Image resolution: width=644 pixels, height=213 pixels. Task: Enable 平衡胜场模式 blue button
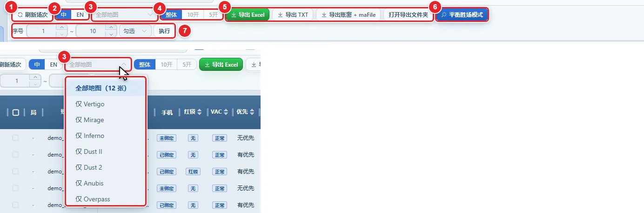click(x=463, y=15)
